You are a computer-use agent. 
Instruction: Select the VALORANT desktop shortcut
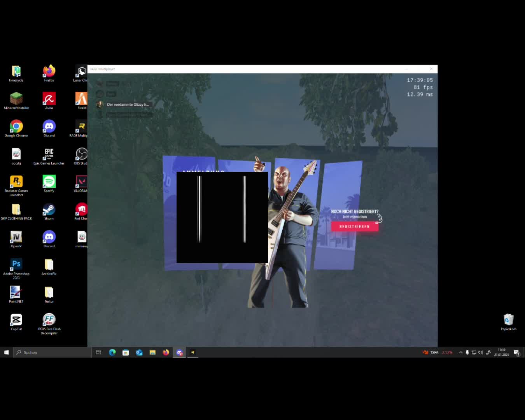(x=81, y=184)
